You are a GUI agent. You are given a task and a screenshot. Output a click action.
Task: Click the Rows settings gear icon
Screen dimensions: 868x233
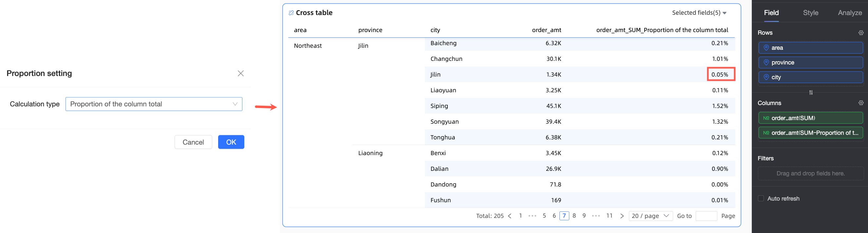pyautogui.click(x=860, y=33)
